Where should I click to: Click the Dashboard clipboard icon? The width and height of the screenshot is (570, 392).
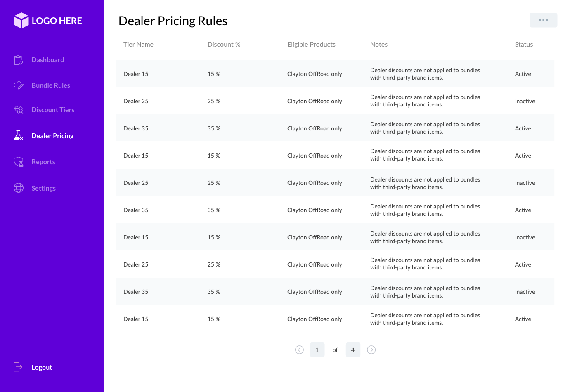(x=19, y=60)
